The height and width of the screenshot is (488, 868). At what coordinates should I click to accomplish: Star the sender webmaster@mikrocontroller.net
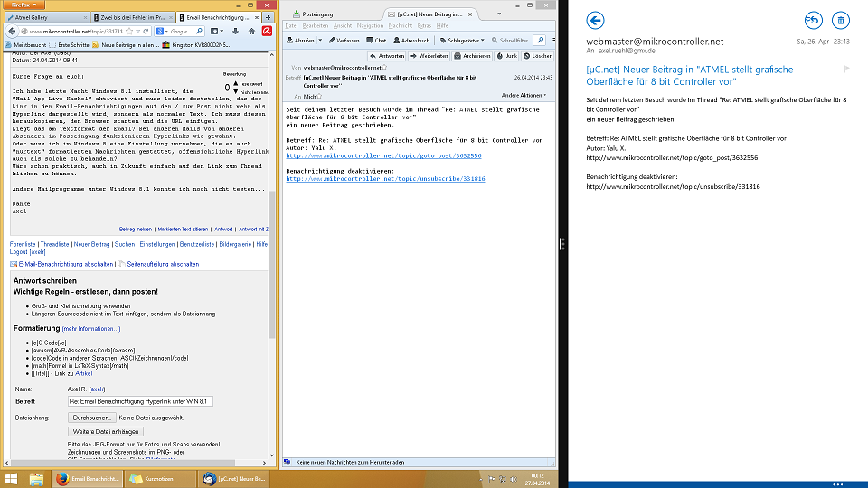click(x=384, y=68)
